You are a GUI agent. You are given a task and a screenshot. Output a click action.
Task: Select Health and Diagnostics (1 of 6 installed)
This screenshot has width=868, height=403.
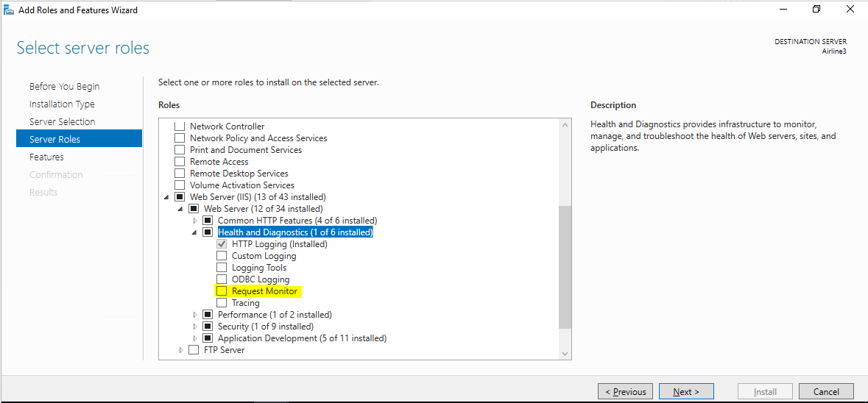tap(295, 232)
